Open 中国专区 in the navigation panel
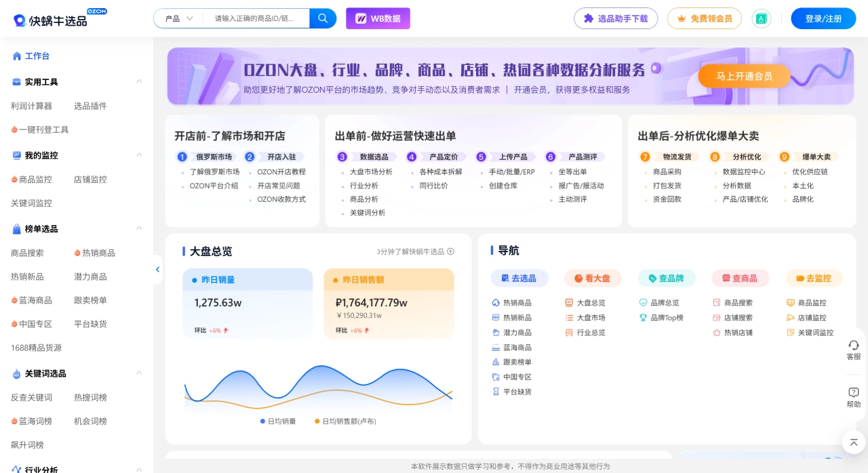This screenshot has height=473, width=868. click(512, 377)
